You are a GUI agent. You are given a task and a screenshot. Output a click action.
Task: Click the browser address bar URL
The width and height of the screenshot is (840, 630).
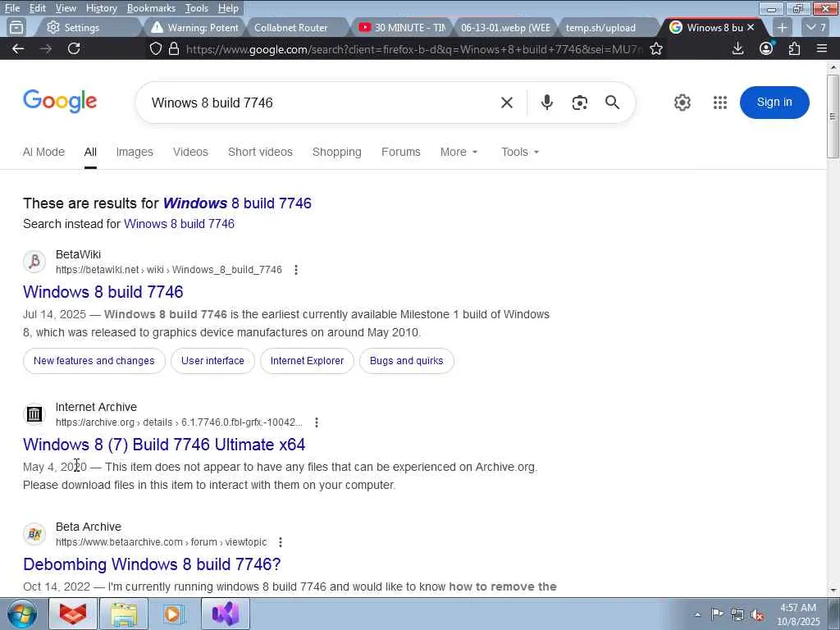click(x=413, y=49)
